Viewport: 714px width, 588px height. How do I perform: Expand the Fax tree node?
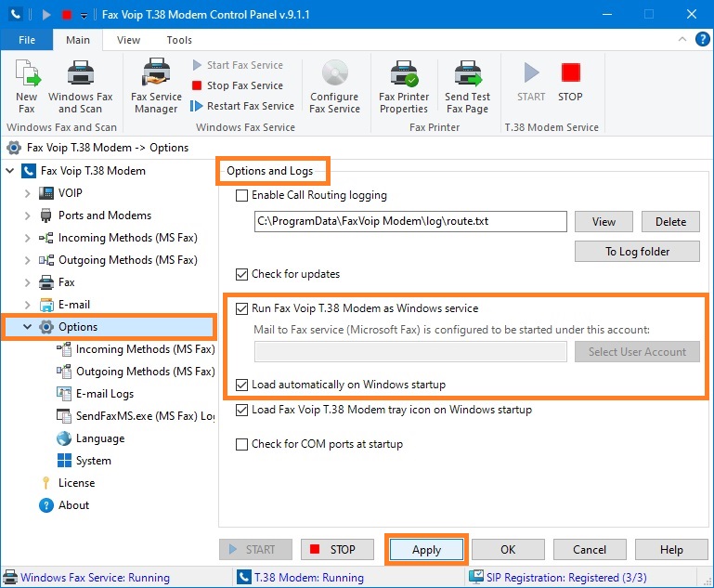coord(27,282)
